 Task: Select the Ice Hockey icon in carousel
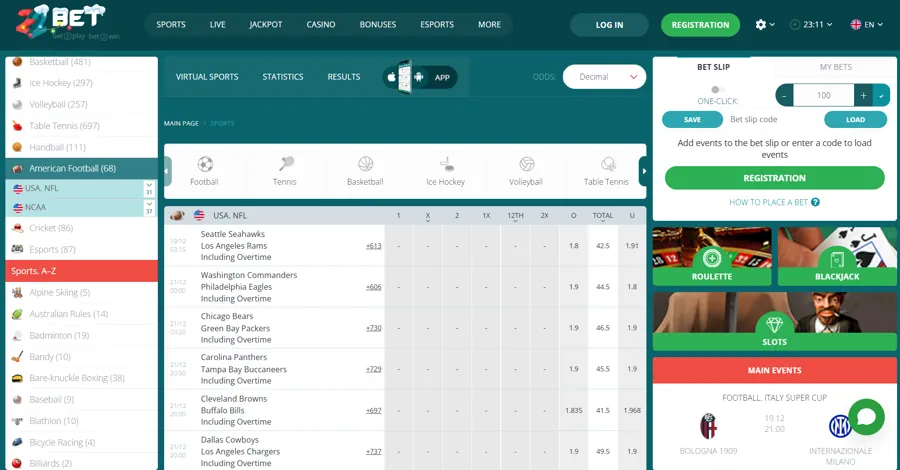pyautogui.click(x=446, y=164)
